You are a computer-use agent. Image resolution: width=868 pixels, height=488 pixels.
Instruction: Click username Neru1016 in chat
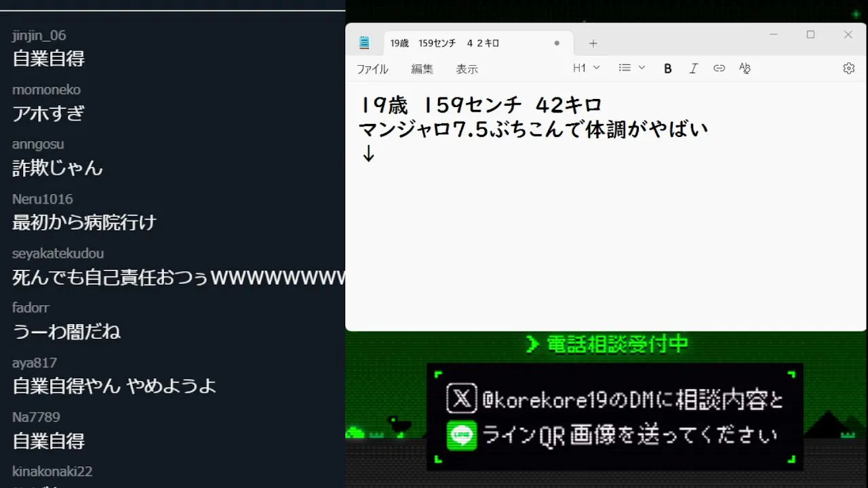pos(43,199)
